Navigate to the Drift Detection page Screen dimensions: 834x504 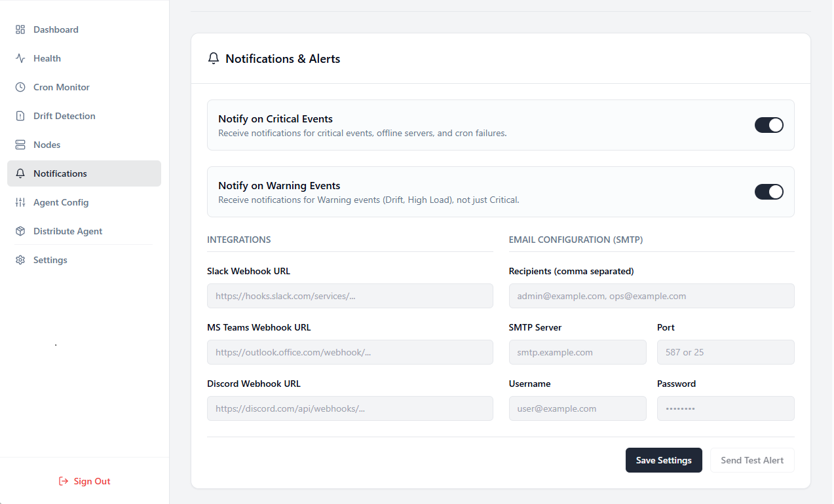pos(64,115)
